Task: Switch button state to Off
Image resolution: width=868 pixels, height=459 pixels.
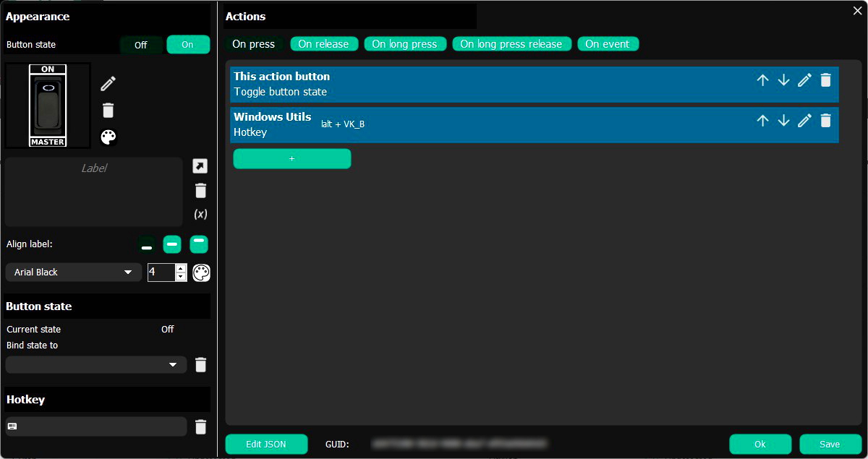Action: 141,45
